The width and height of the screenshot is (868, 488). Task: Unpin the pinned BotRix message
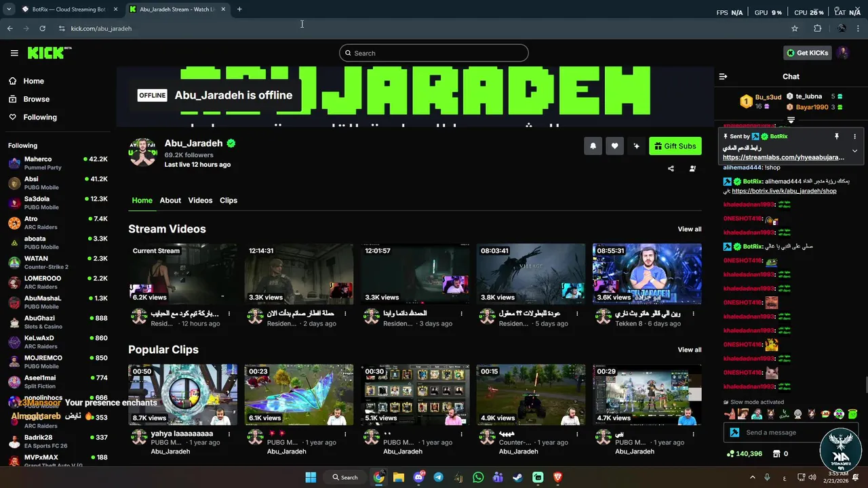[837, 136]
